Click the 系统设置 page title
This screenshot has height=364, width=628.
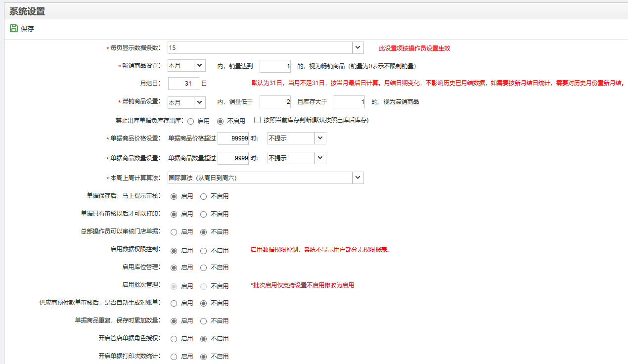(x=27, y=11)
